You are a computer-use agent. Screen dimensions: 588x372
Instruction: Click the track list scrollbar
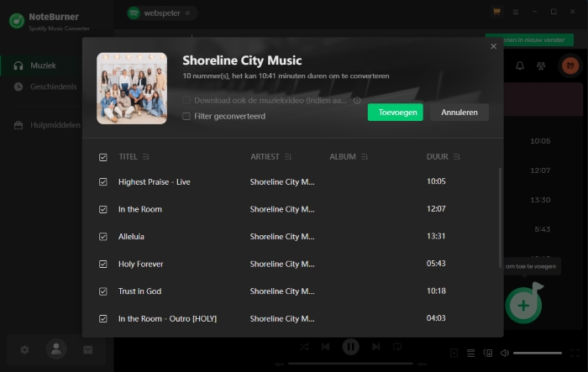click(500, 217)
